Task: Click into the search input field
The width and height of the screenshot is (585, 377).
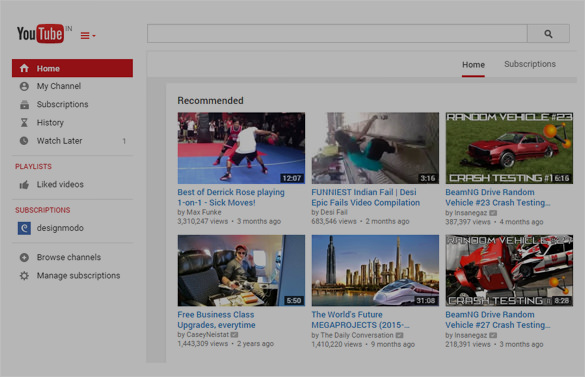Action: click(x=337, y=34)
